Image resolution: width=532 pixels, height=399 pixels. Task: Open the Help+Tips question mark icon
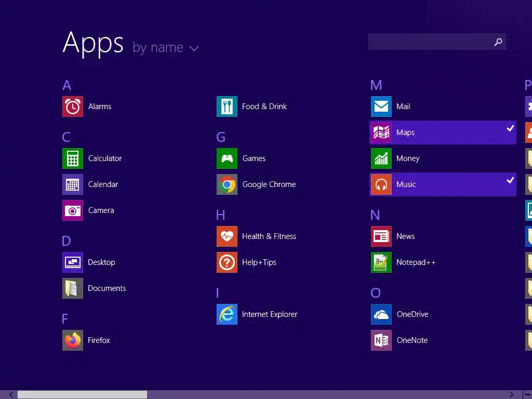[227, 262]
